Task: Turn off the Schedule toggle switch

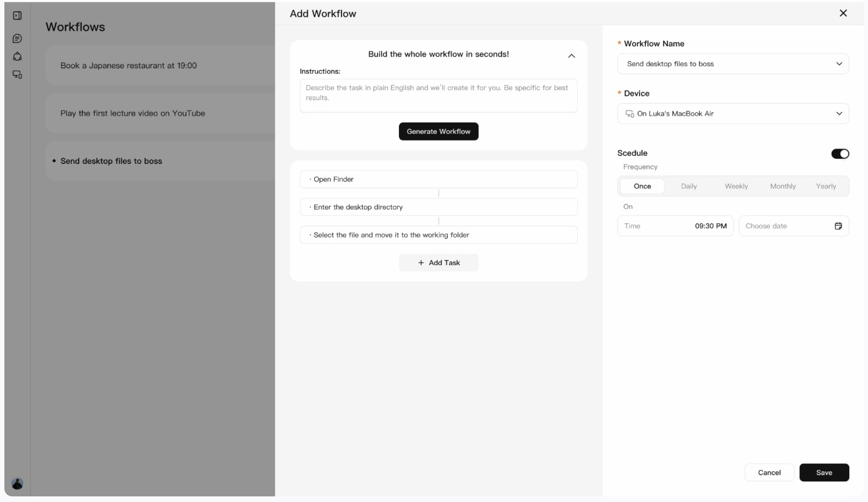Action: tap(840, 154)
